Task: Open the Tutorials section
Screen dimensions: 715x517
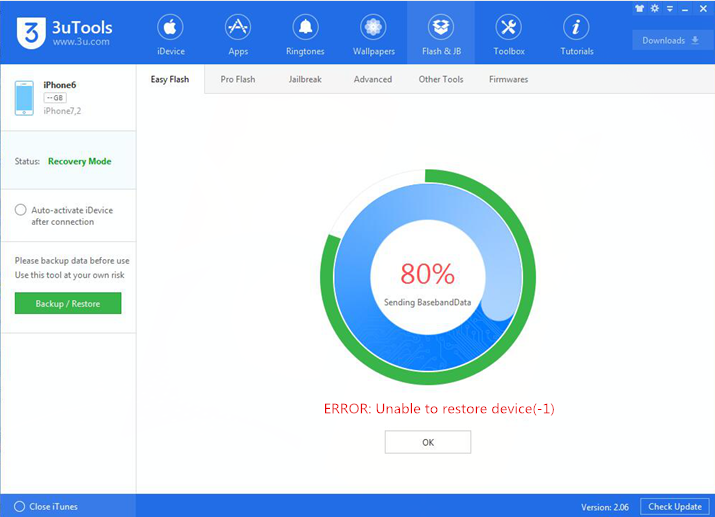Action: [576, 35]
